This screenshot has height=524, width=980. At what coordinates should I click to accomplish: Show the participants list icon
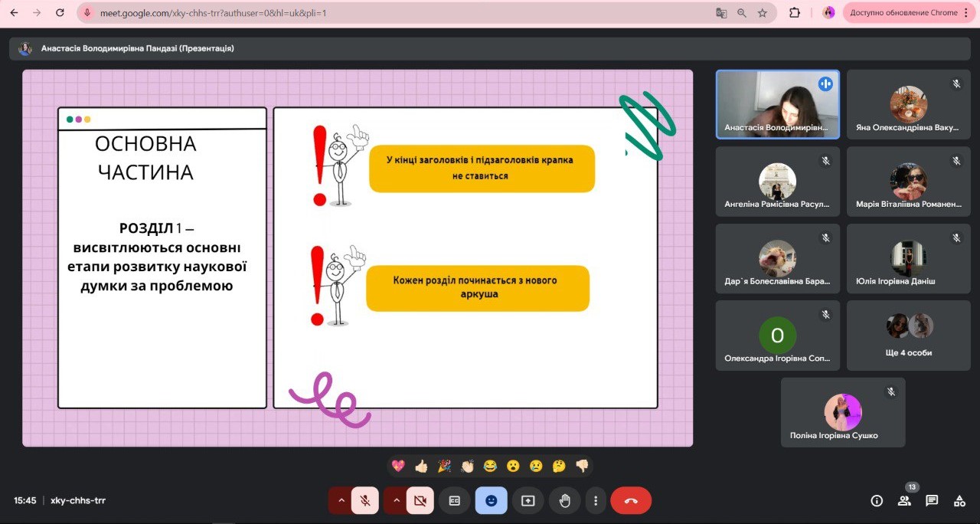pos(904,500)
